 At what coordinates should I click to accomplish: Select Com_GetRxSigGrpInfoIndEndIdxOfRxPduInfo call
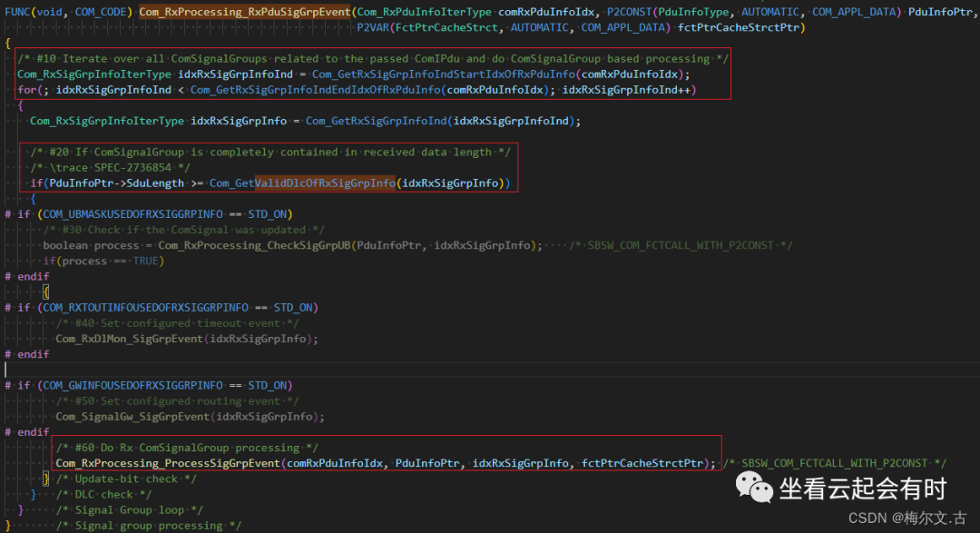click(x=316, y=90)
